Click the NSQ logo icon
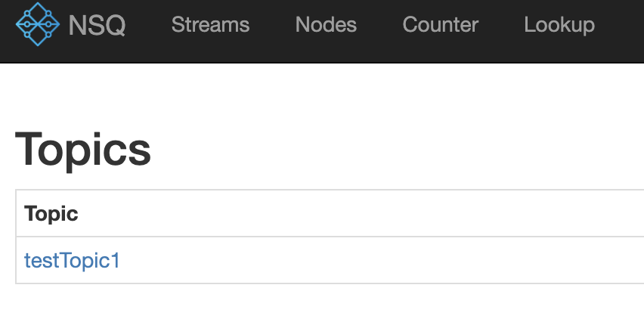The width and height of the screenshot is (644, 319). 37,24
